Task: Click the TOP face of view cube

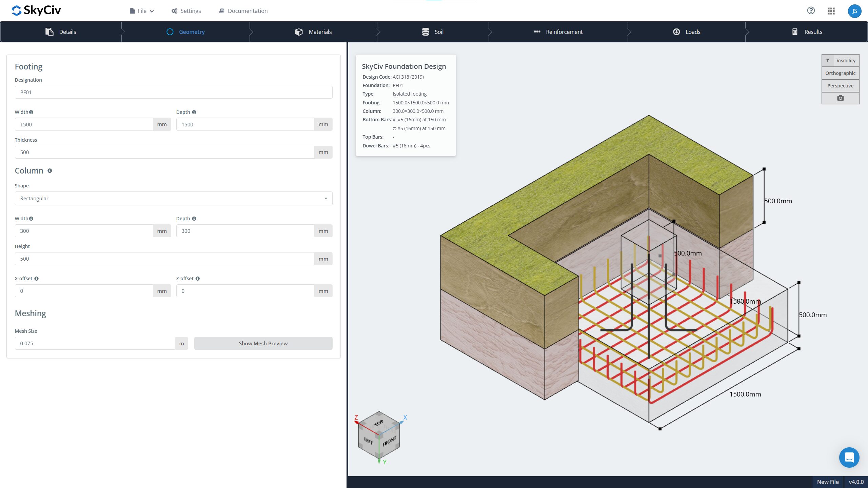Action: (379, 423)
